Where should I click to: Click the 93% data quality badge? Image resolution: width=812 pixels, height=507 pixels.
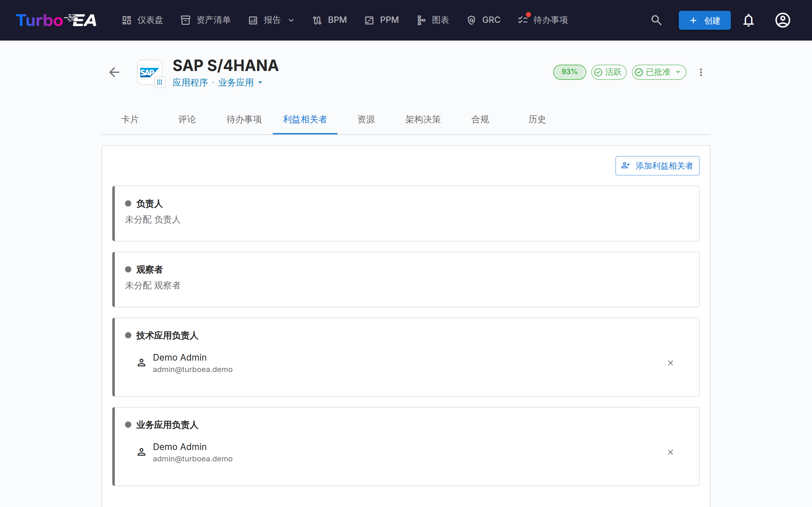569,72
